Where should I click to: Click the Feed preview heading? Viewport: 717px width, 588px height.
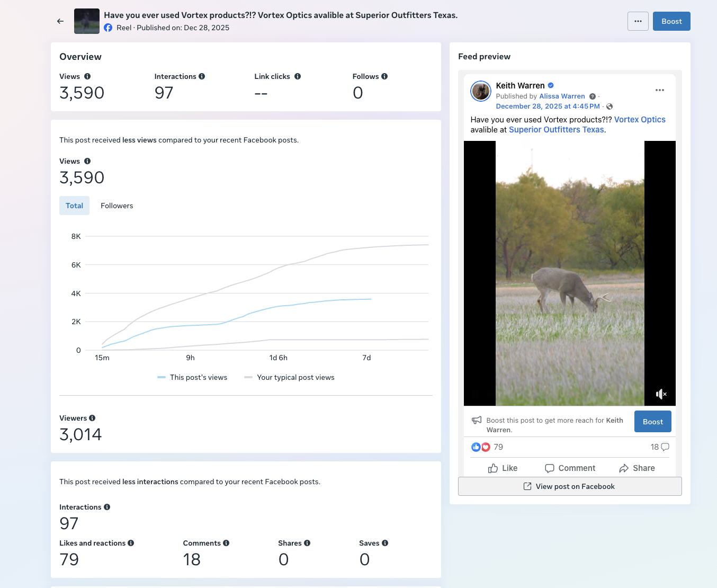coord(484,57)
